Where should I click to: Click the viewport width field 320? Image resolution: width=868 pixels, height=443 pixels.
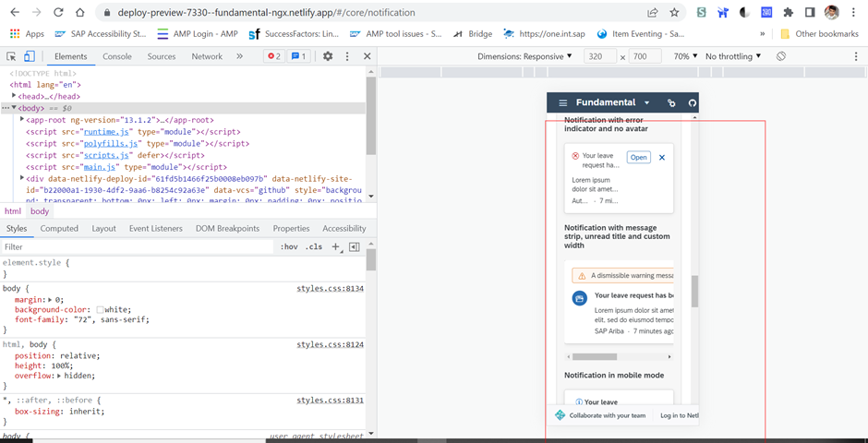[x=600, y=56]
